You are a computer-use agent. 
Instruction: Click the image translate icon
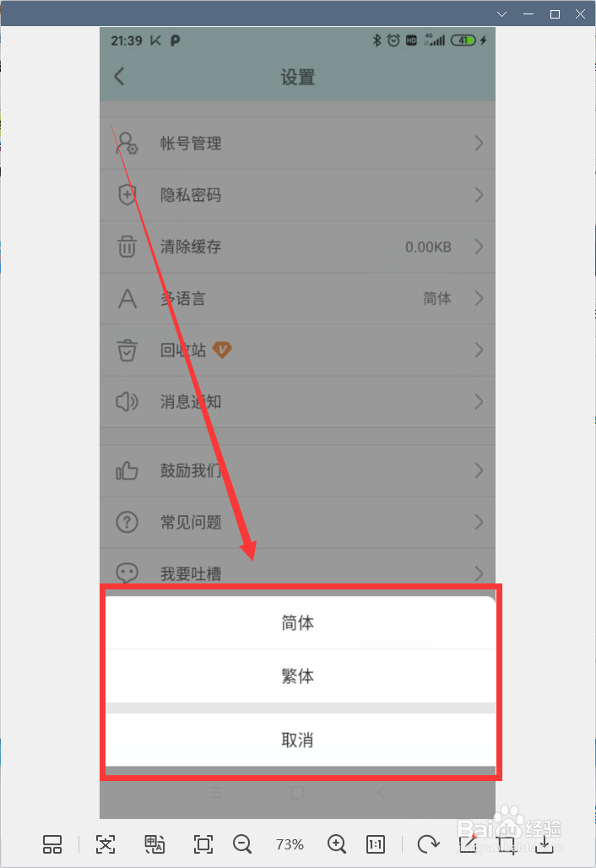click(x=154, y=844)
